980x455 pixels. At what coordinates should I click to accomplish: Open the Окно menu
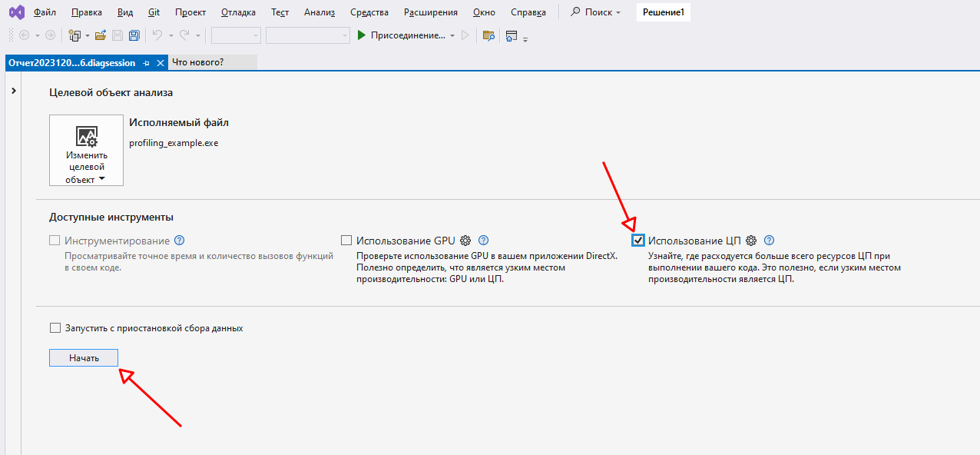coord(484,12)
